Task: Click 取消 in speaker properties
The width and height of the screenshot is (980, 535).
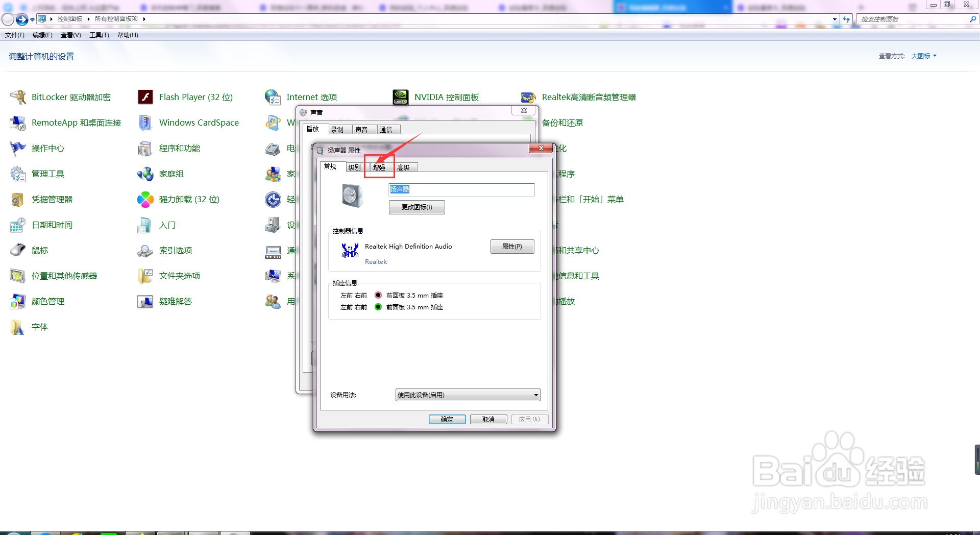Action: pos(488,419)
